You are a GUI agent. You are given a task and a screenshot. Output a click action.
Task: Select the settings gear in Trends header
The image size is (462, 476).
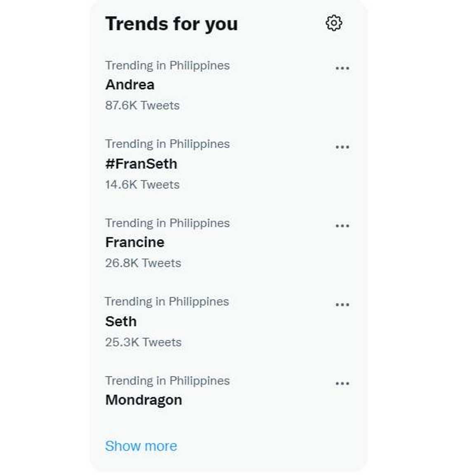(334, 23)
